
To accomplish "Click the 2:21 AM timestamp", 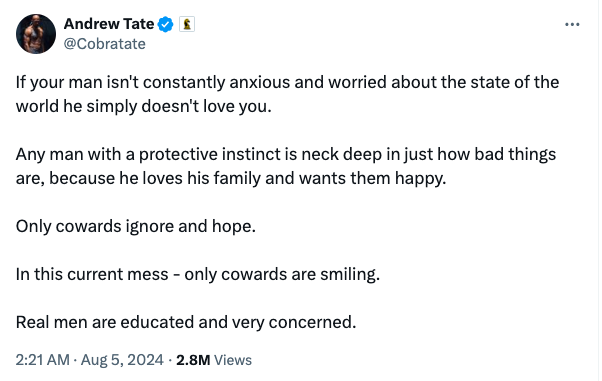I will (x=43, y=360).
